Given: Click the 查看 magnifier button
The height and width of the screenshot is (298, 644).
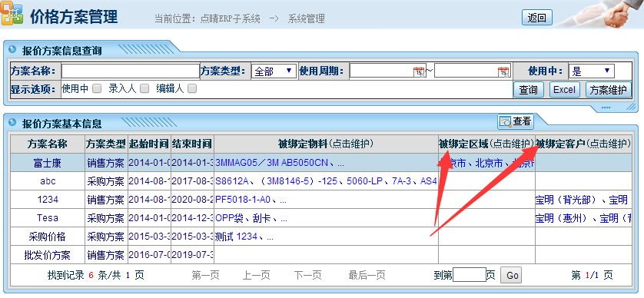Looking at the screenshot, I should coord(516,121).
